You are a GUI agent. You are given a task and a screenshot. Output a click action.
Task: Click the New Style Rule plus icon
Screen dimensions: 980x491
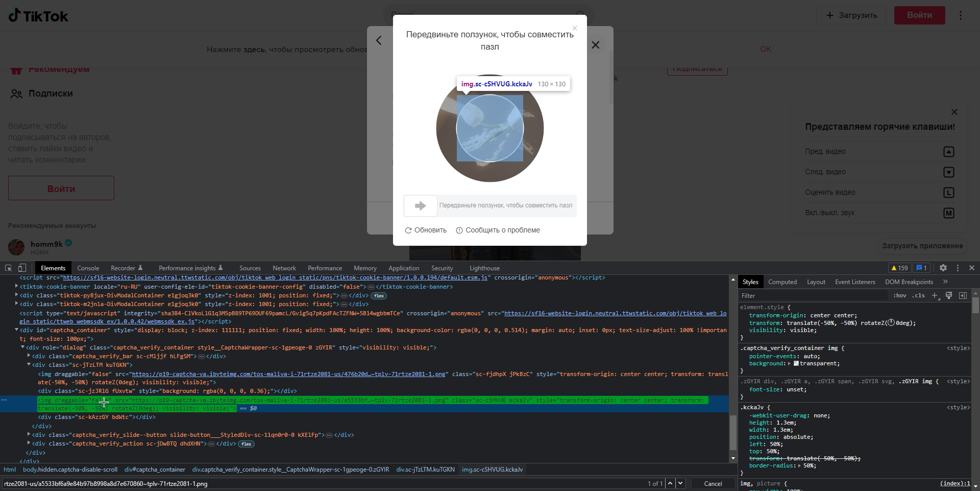935,295
